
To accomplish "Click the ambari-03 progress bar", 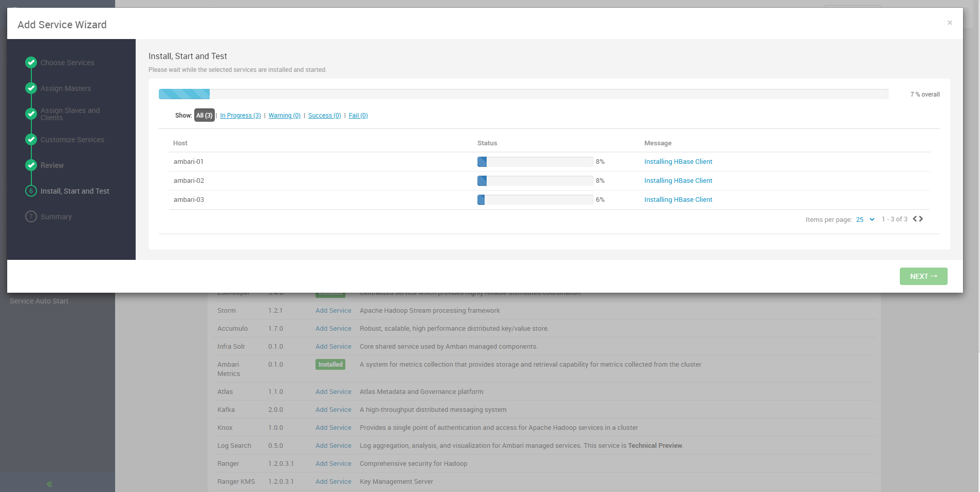I will pyautogui.click(x=535, y=200).
